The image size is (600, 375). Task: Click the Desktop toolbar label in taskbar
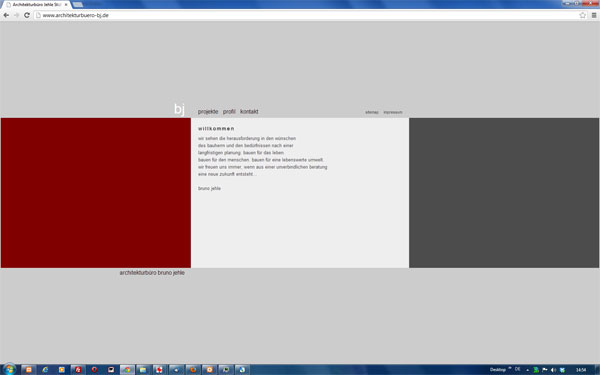pos(498,370)
